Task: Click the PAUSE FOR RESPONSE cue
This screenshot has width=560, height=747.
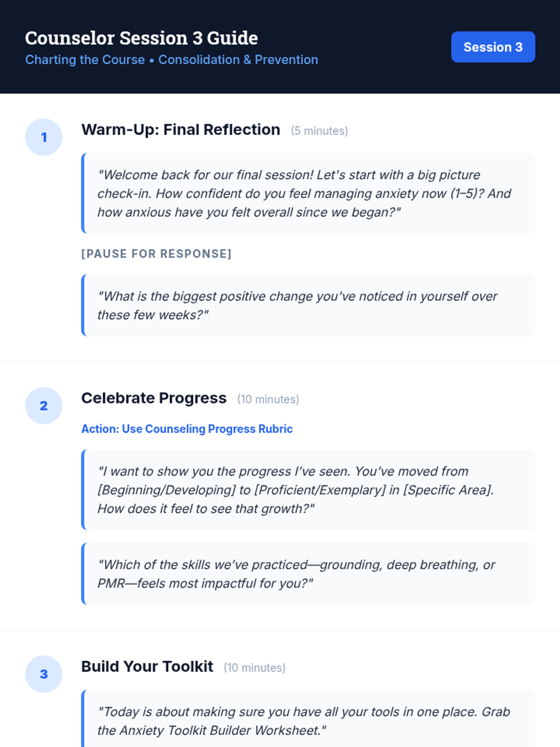Action: [x=156, y=254]
